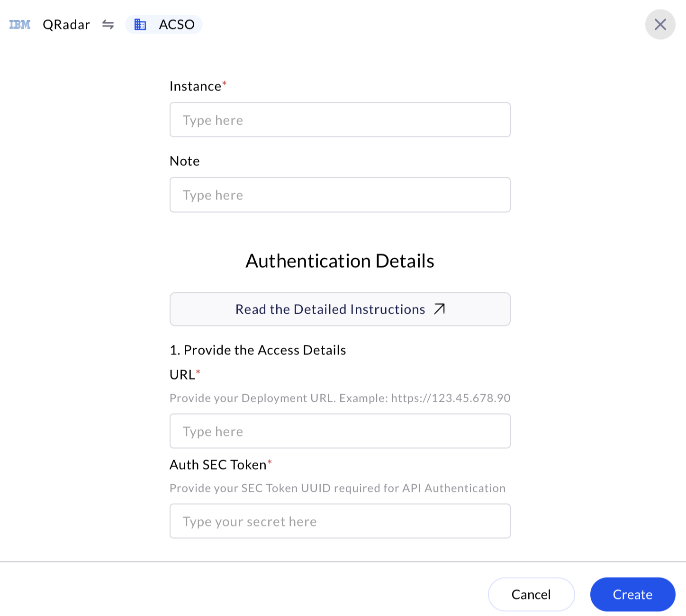Select the URL input field
This screenshot has width=686, height=616.
tap(340, 431)
